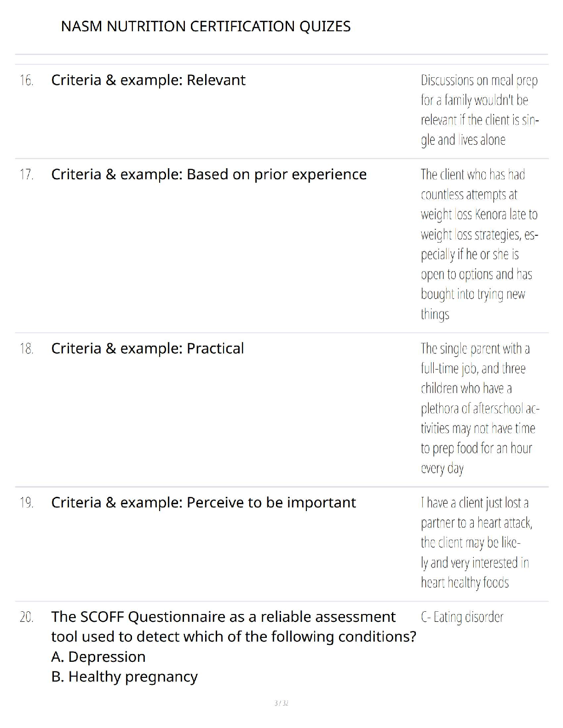Select question number 16

[27, 80]
